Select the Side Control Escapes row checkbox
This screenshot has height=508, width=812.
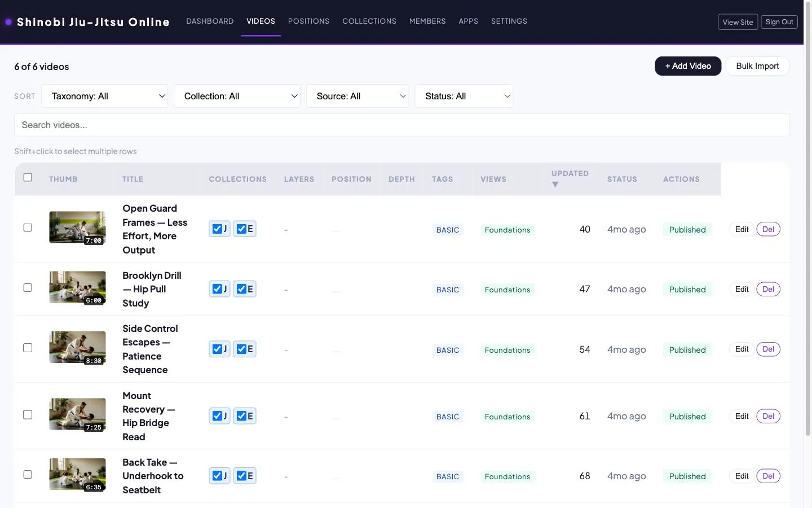(x=28, y=348)
